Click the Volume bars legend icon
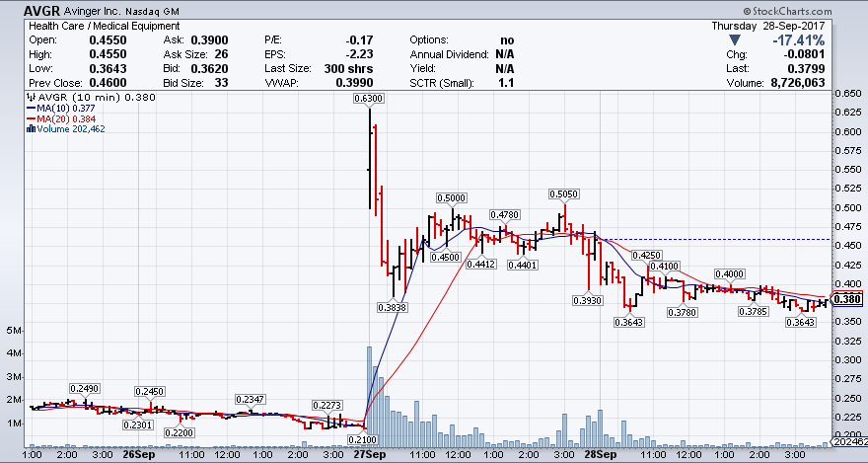The width and height of the screenshot is (868, 463). pos(31,129)
